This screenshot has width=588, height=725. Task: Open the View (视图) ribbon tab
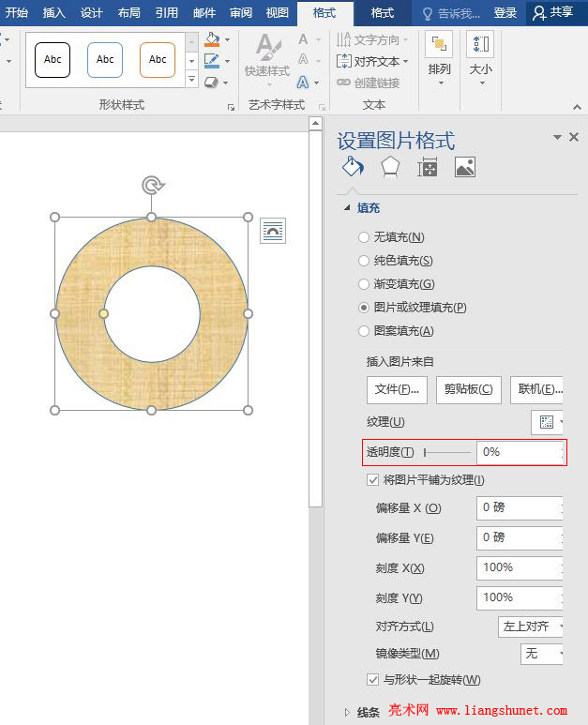pos(278,13)
